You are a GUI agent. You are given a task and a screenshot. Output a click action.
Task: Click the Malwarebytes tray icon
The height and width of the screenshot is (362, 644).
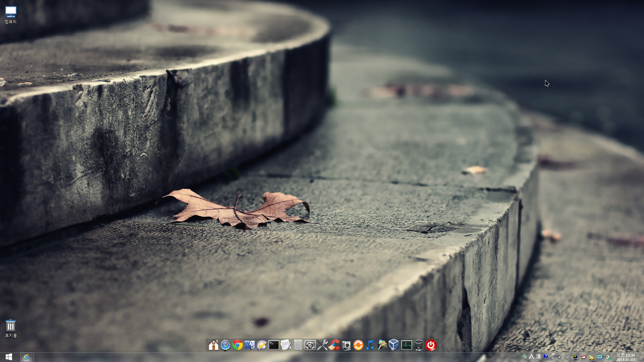pyautogui.click(x=568, y=357)
